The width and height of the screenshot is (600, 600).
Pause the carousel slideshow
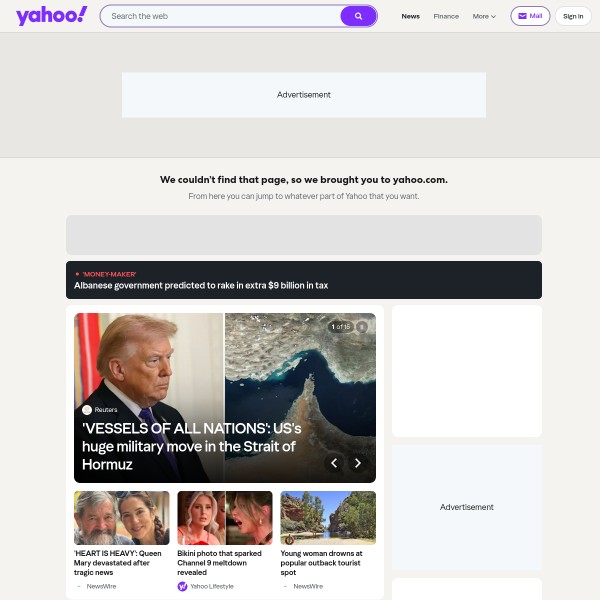(362, 327)
